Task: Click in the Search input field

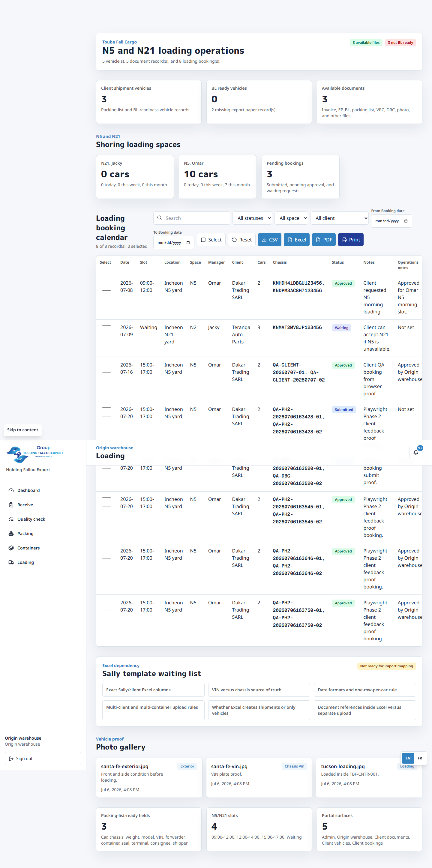Action: (191, 218)
